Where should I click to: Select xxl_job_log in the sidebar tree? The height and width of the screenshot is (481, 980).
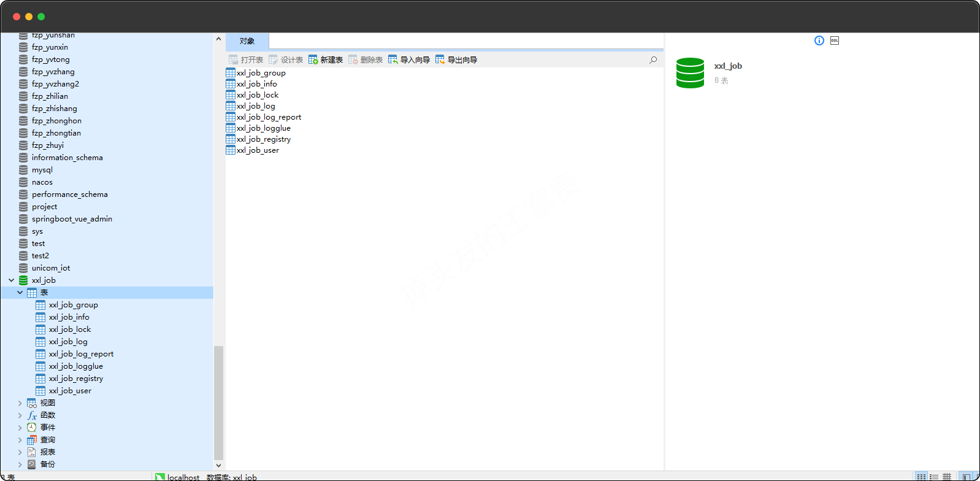(x=68, y=342)
